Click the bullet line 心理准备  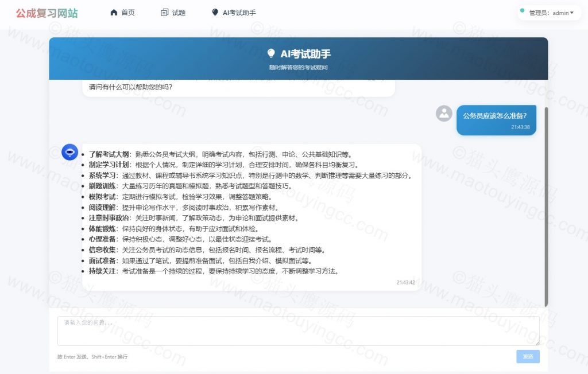click(180, 239)
